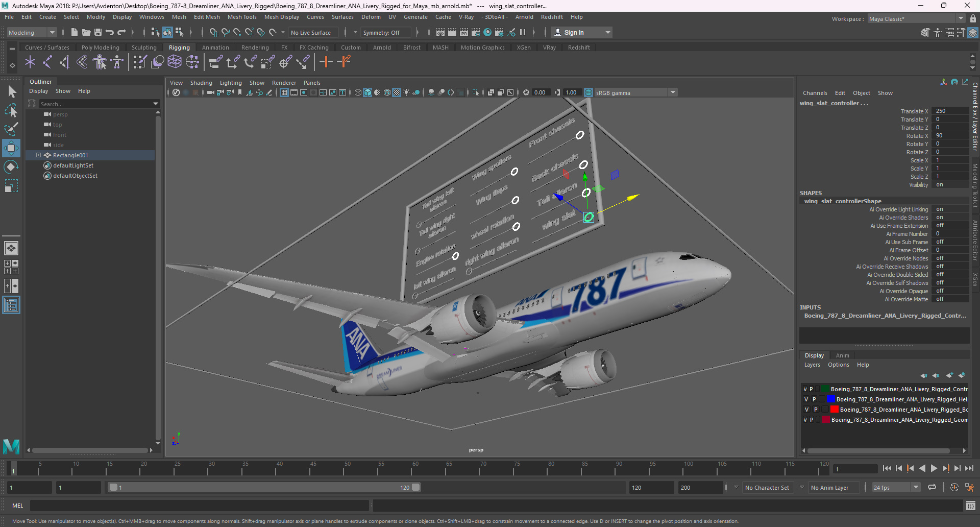980x527 pixels.
Task: Click the Snap to Grids icon
Action: pyautogui.click(x=213, y=32)
